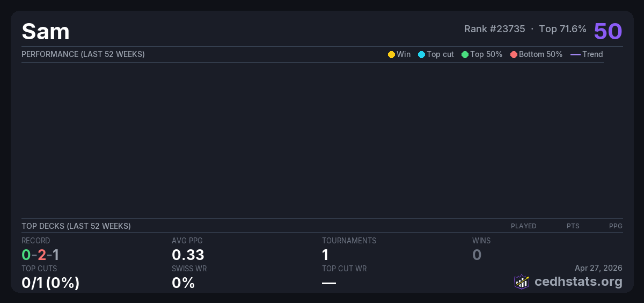Click the green Top 50% legend dot
This screenshot has width=644, height=303.
coord(465,54)
